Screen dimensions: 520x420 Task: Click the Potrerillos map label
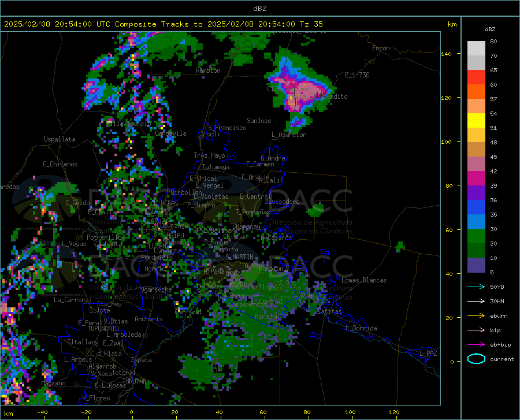click(106, 237)
